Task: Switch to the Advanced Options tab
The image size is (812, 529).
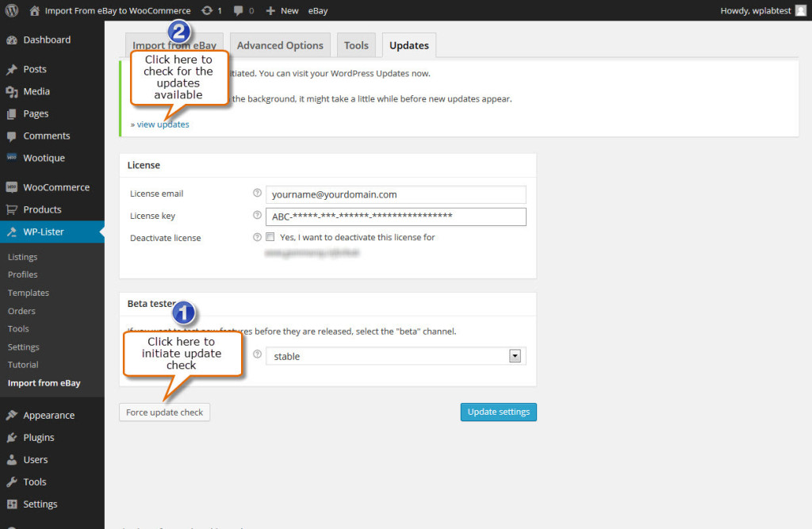Action: coord(280,45)
